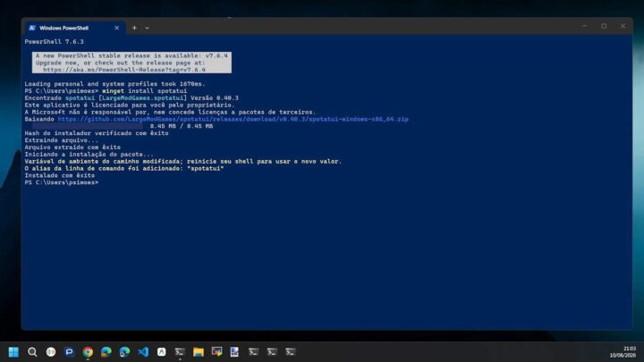Viewport: 644px width, 362px height.
Task: Click the blue P app taskbar icon
Action: pyautogui.click(x=69, y=352)
